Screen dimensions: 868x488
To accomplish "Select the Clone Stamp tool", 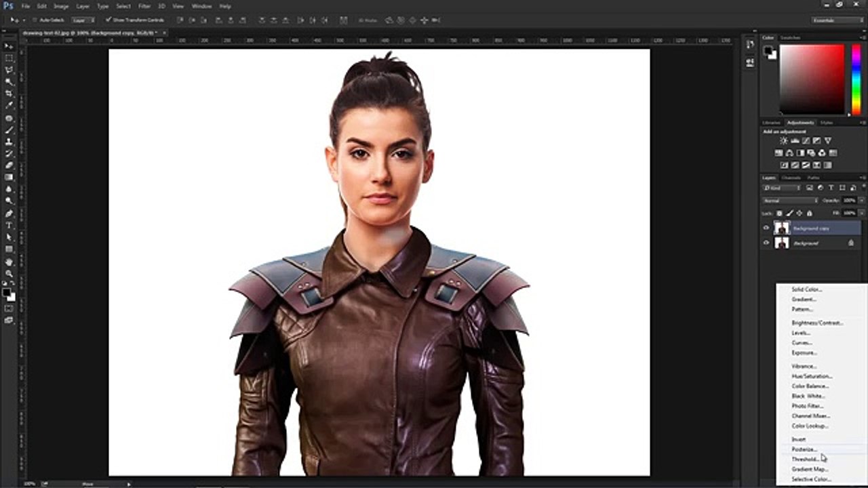I will (9, 142).
